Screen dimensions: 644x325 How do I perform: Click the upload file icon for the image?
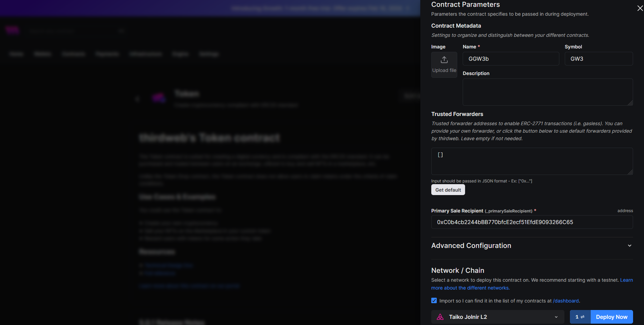point(444,60)
